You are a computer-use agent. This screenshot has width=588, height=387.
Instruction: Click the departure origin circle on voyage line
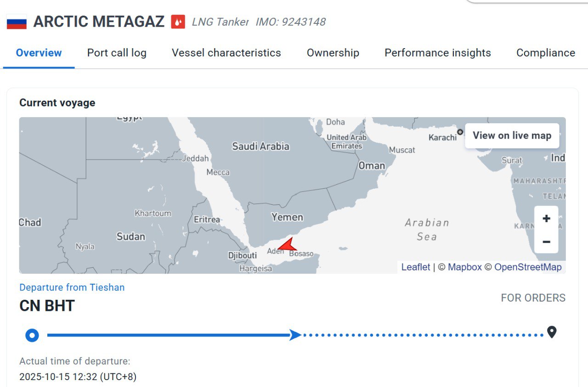click(32, 336)
